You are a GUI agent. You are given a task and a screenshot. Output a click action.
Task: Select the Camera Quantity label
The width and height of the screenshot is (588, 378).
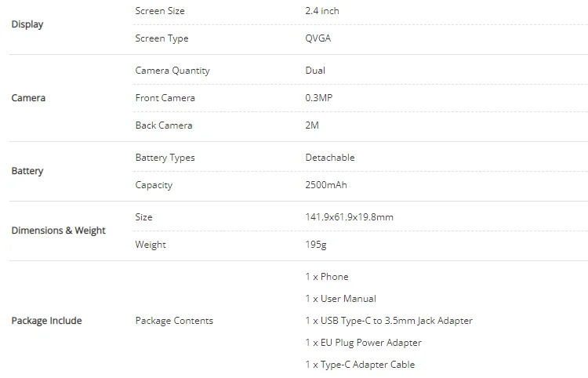pyautogui.click(x=172, y=71)
